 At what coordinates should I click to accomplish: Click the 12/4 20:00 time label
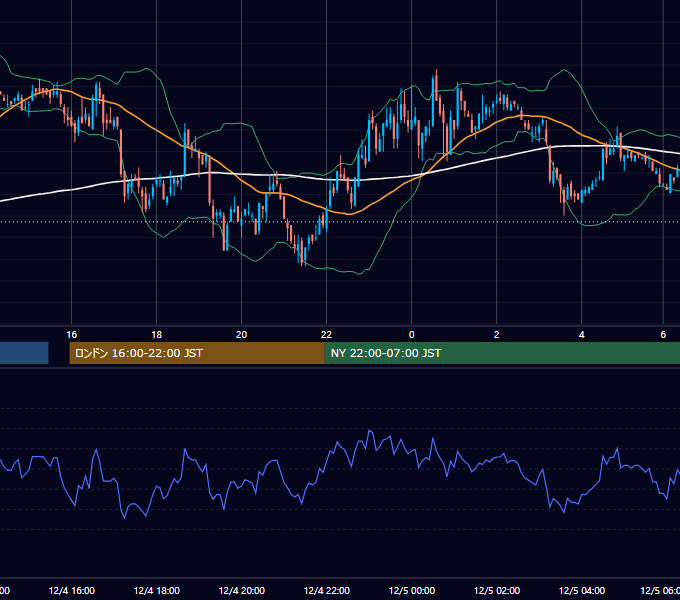(242, 590)
